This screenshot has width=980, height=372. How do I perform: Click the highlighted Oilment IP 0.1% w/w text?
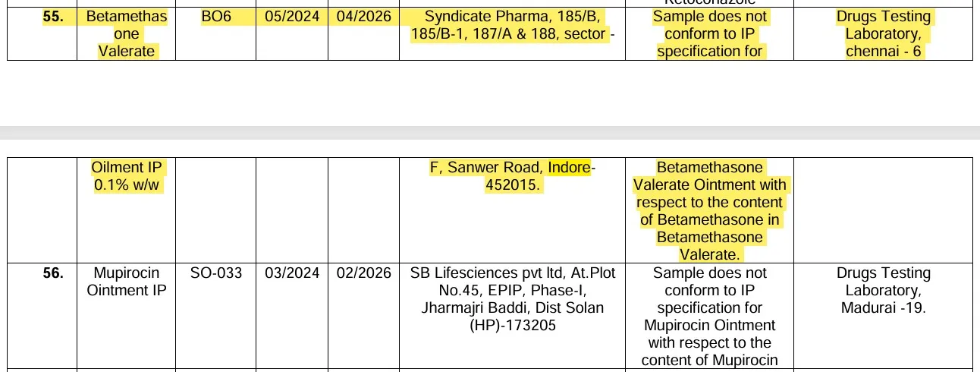[x=126, y=176]
